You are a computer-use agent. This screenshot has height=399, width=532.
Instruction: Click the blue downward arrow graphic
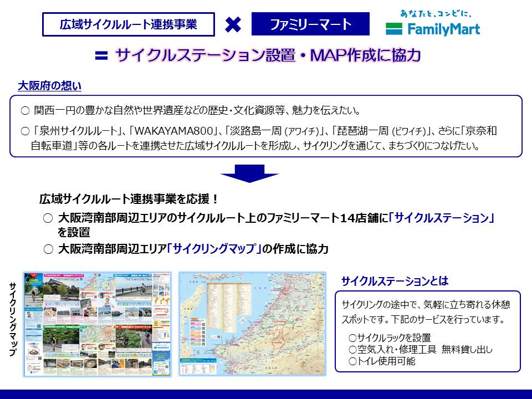[x=249, y=173]
